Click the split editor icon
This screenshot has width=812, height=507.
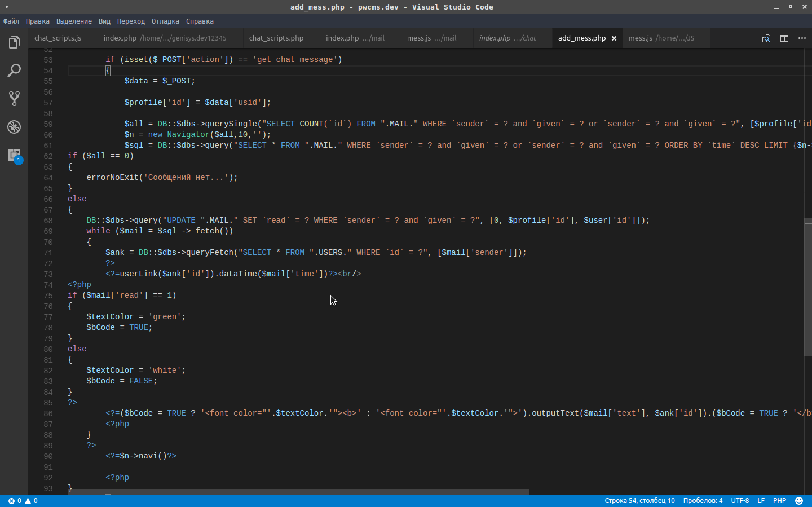(784, 38)
